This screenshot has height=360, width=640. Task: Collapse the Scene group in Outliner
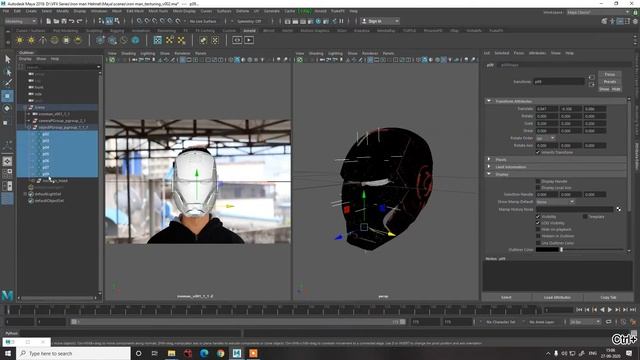pos(25,107)
